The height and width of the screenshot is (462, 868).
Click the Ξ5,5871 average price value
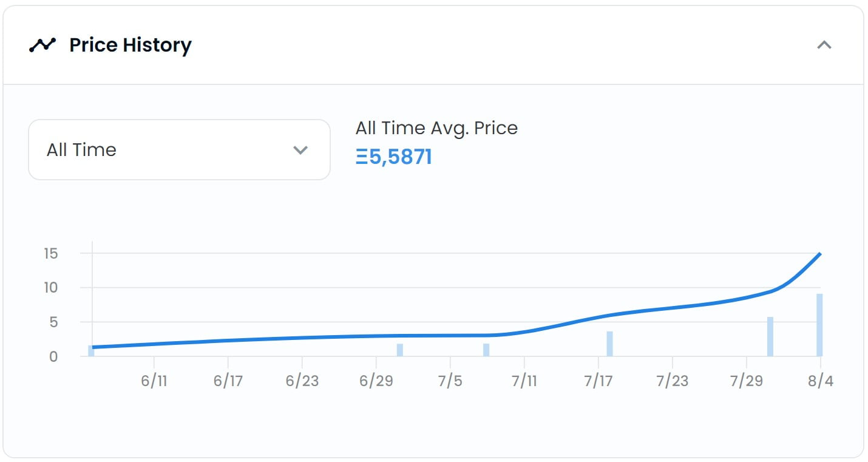(393, 157)
